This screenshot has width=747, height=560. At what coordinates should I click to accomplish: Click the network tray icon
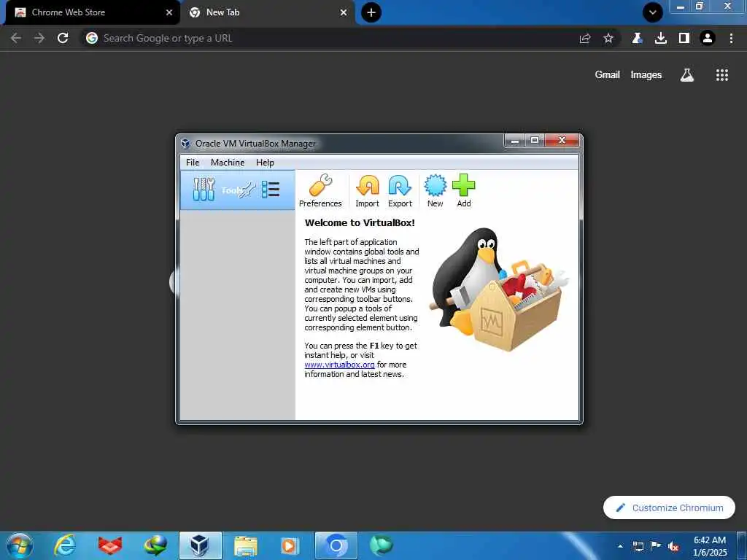pos(638,546)
